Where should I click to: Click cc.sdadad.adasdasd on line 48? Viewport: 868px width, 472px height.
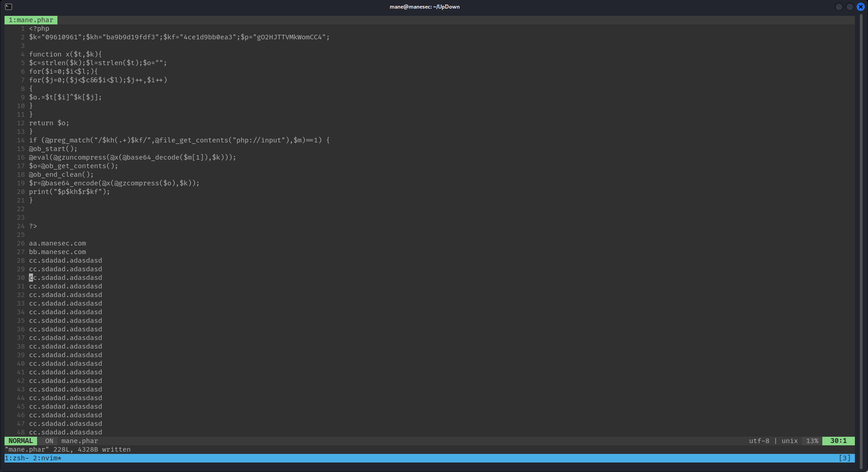point(66,432)
